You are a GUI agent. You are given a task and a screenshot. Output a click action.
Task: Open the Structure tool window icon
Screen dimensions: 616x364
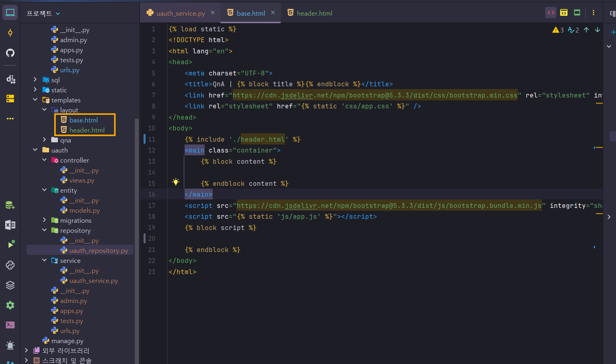[x=10, y=79]
